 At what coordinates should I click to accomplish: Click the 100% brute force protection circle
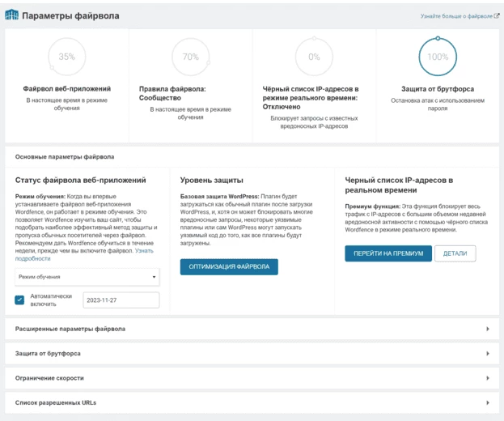tap(438, 57)
